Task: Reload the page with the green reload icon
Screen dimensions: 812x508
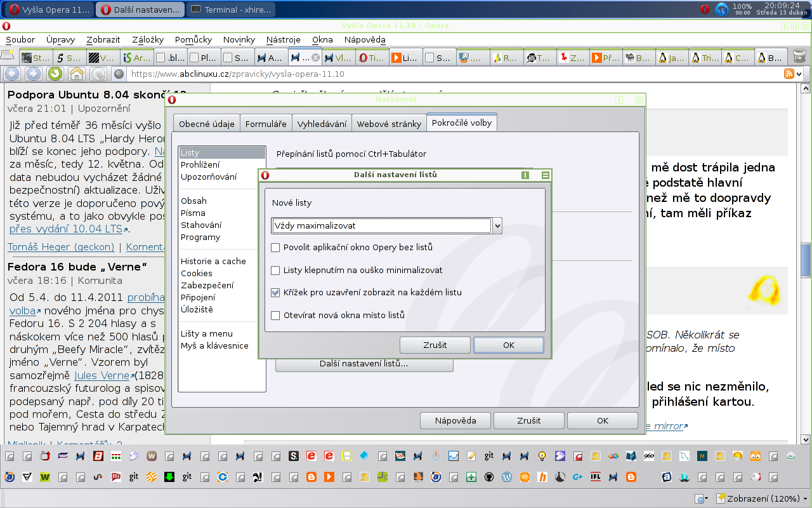Action: pos(55,74)
